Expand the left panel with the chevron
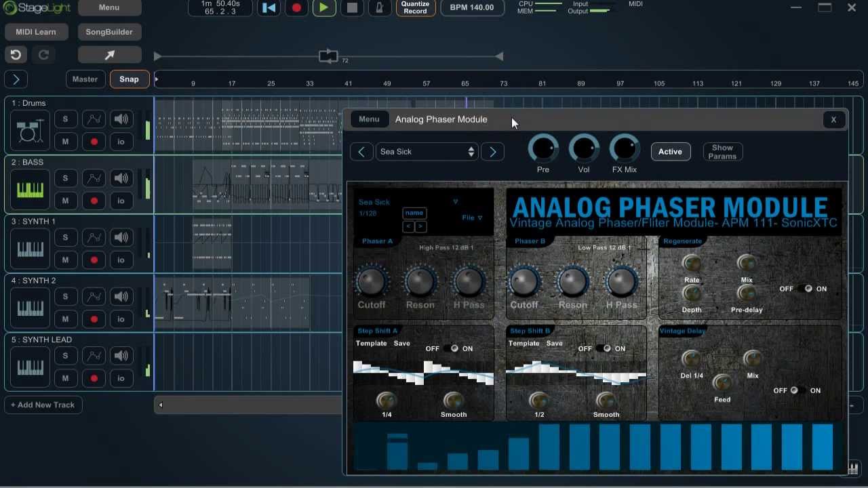The image size is (868, 488). tap(16, 79)
